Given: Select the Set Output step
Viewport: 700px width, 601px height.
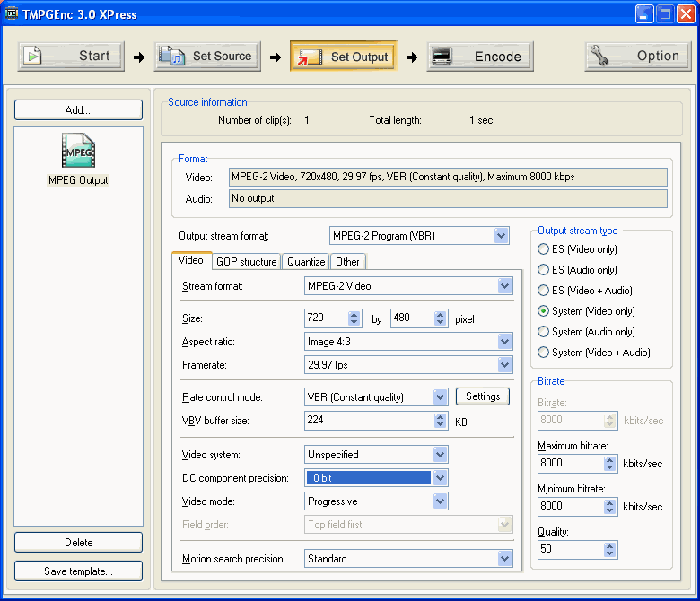Looking at the screenshot, I should [x=344, y=57].
